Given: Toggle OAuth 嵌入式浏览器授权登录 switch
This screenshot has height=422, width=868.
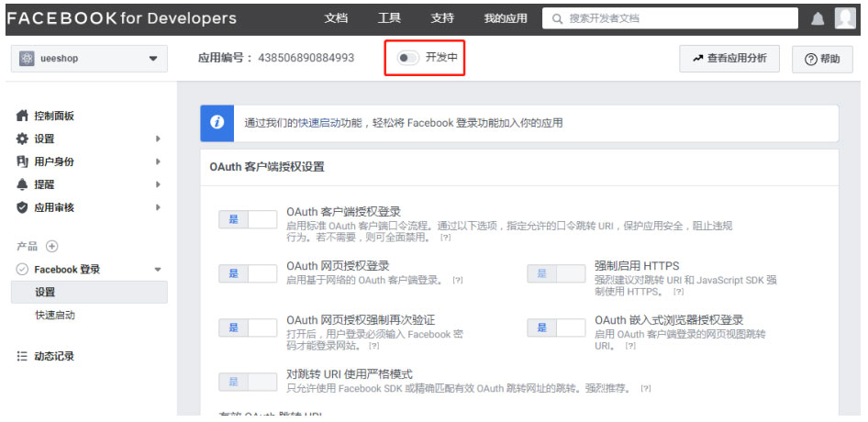Looking at the screenshot, I should point(556,328).
